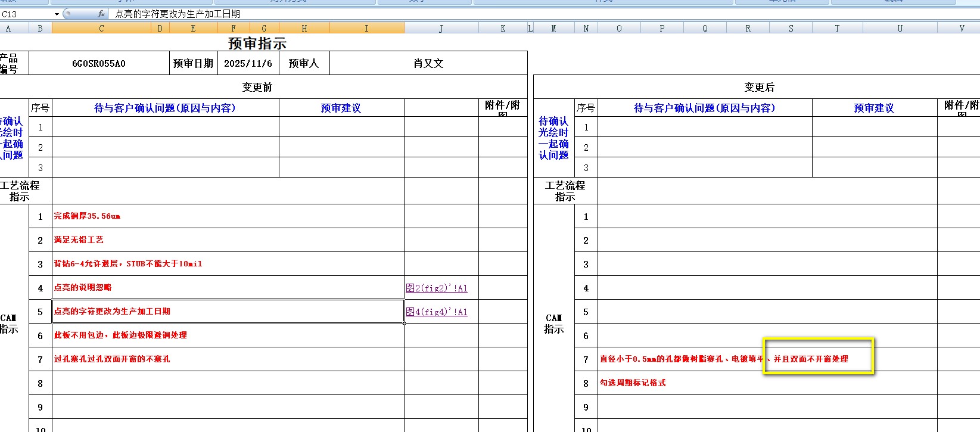
Task: Select cell 点亮的字符更改为生产加工日期 in the sheet
Action: coord(228,312)
